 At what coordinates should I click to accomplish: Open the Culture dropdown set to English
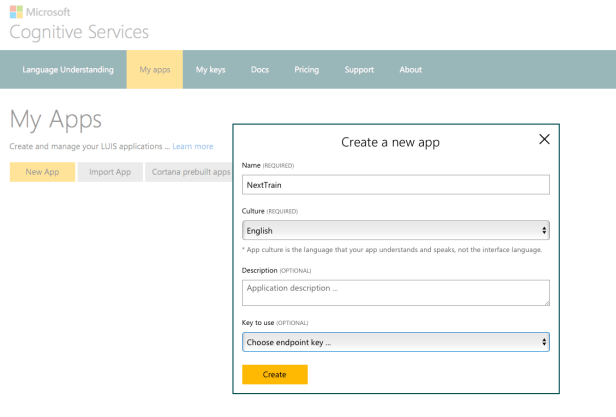396,230
